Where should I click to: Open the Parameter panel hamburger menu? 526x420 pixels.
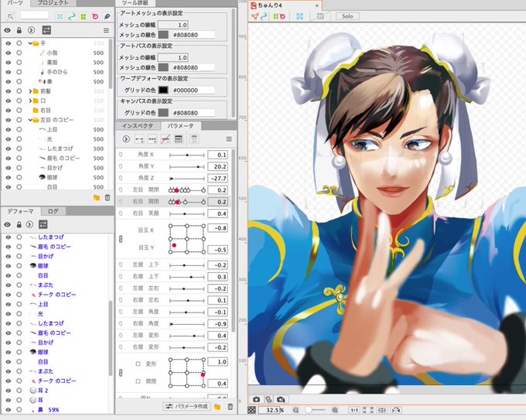[x=229, y=139]
